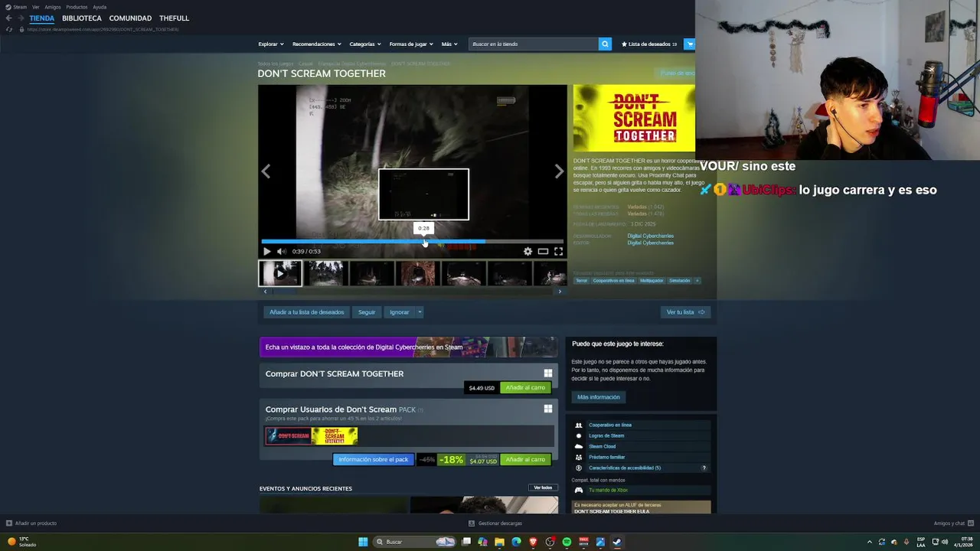Click the Más información button
This screenshot has width=980, height=551.
599,397
